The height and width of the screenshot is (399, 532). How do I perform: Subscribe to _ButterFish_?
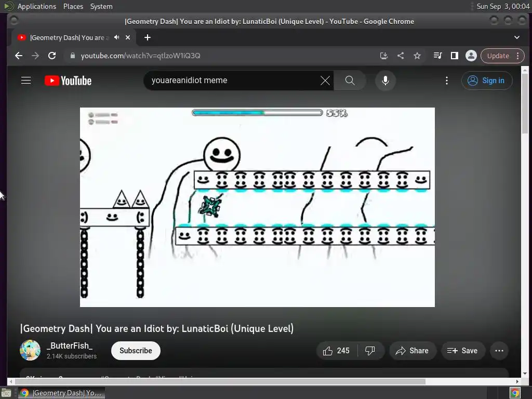click(136, 351)
